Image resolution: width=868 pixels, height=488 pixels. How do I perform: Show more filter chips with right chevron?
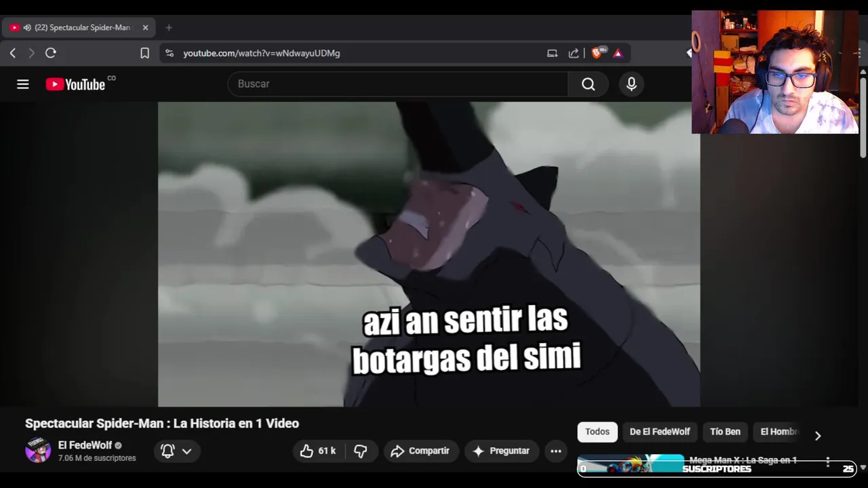[818, 436]
